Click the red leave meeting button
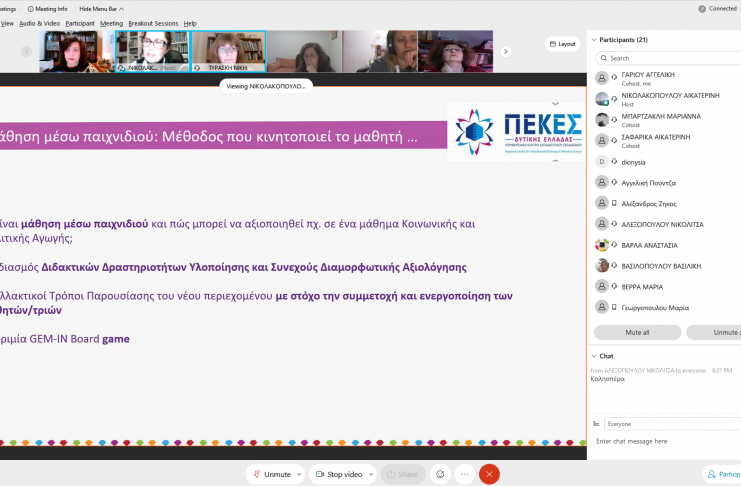This screenshot has width=741, height=486. pos(489,474)
